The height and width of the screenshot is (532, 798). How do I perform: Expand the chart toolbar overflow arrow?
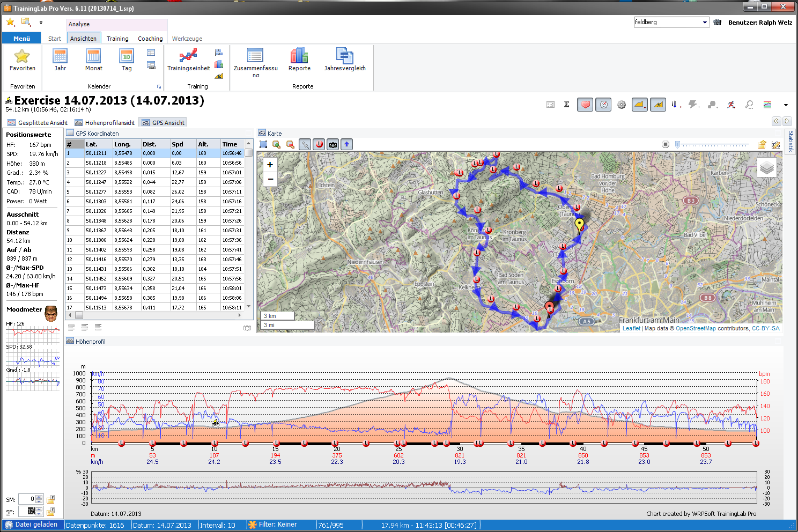click(x=786, y=105)
